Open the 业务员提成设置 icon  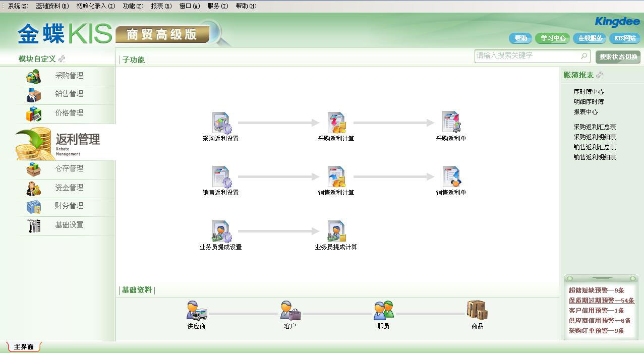point(221,231)
